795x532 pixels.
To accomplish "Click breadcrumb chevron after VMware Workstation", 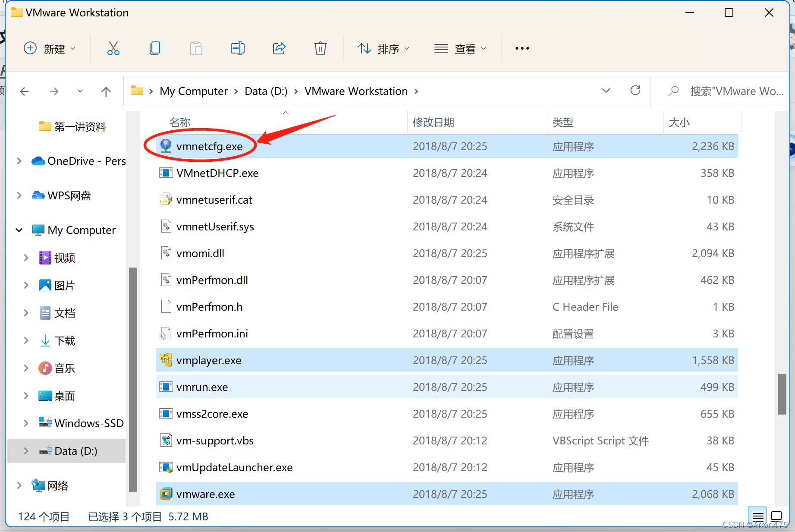I will (x=416, y=91).
